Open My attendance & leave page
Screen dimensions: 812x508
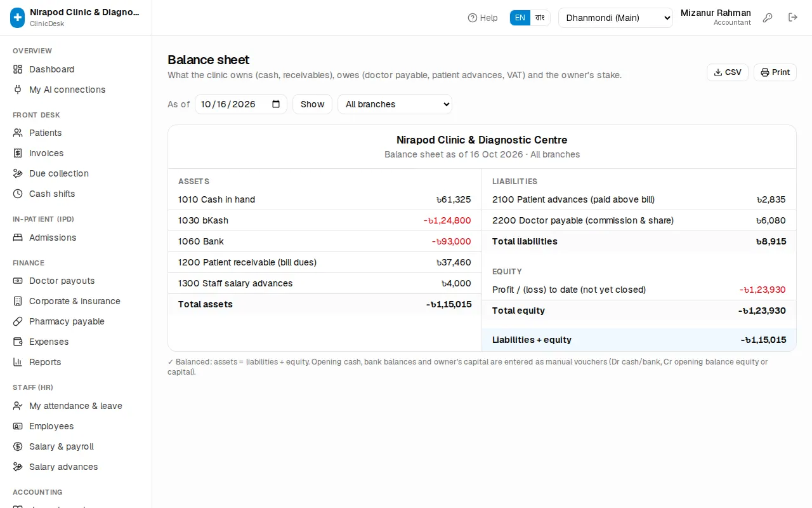[x=75, y=406]
